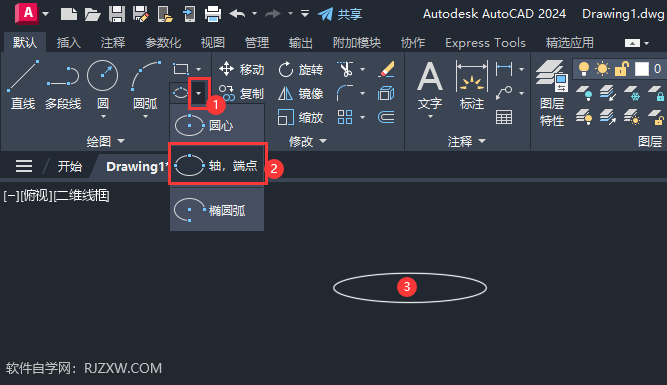Choose the 移动 (Move) tool

(241, 69)
